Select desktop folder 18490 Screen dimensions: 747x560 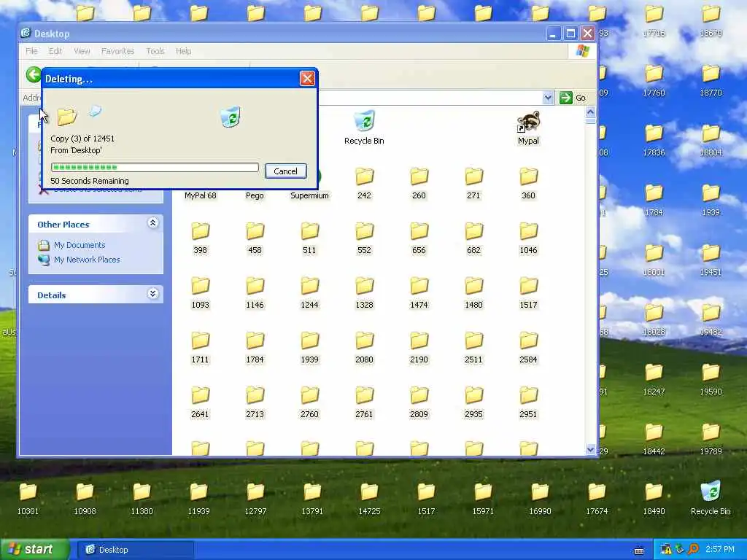coord(654,499)
